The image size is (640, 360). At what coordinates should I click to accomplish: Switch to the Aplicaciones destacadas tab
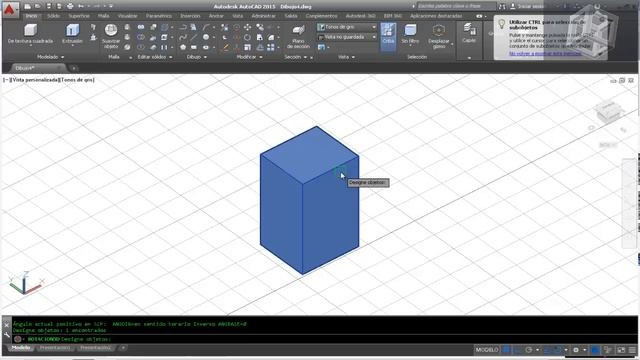coord(436,16)
